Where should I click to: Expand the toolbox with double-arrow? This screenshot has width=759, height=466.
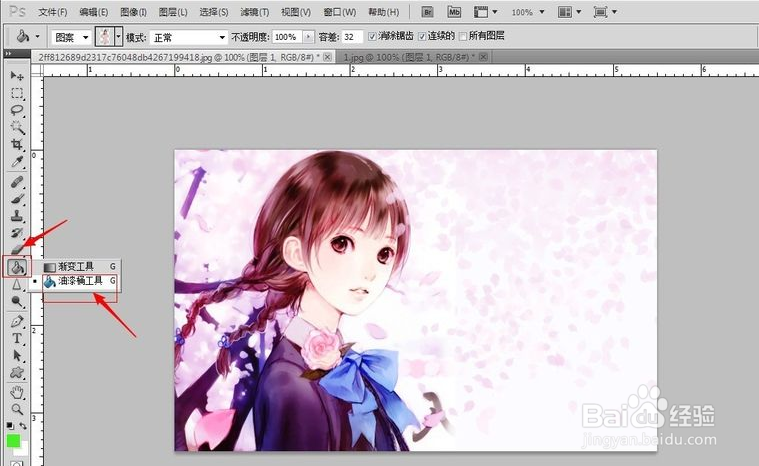tap(8, 53)
